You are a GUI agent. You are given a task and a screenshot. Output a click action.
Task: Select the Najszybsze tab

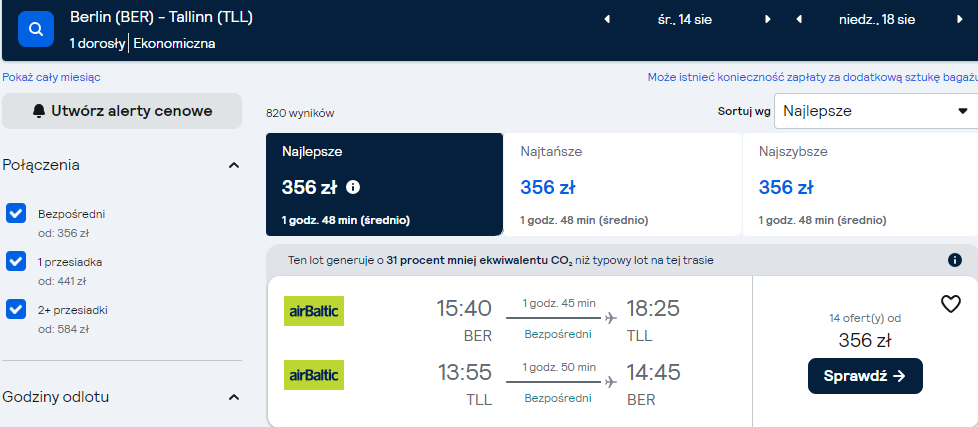(861, 185)
